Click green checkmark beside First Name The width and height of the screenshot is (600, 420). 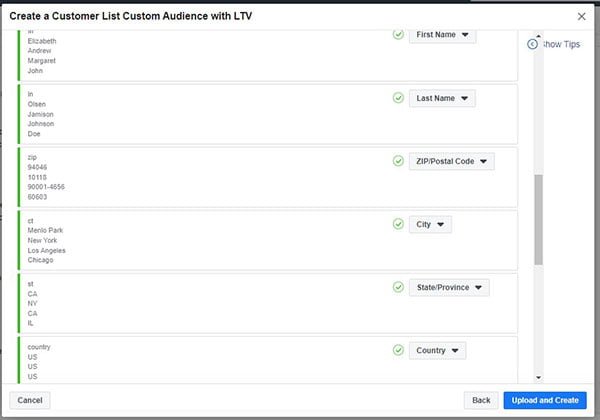click(398, 34)
